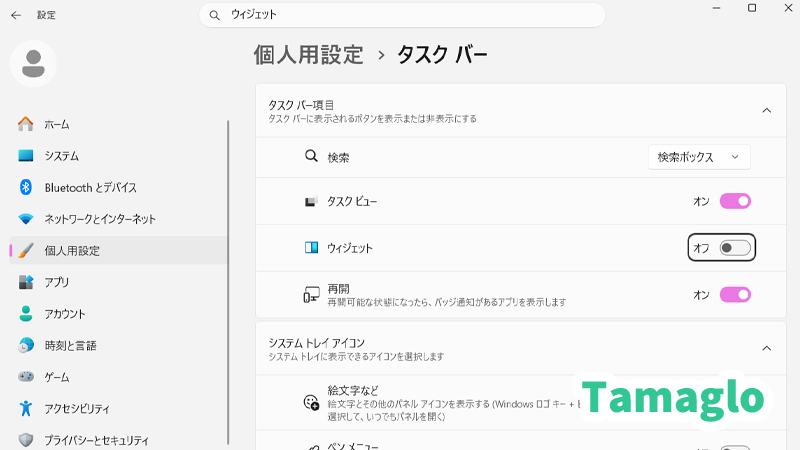
Task: Click the ネットワークとインターネット Wi-Fi icon
Action: (26, 219)
